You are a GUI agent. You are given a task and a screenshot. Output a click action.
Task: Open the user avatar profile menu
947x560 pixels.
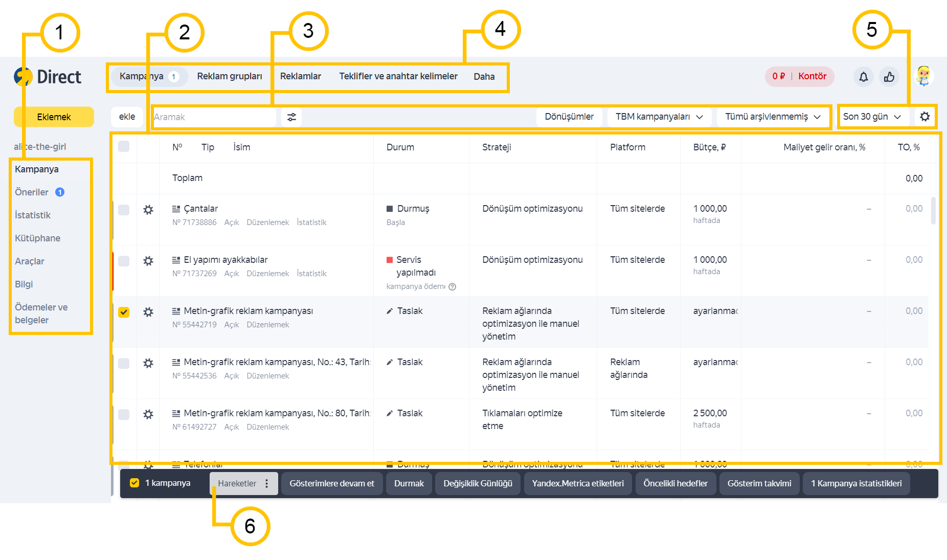point(923,76)
